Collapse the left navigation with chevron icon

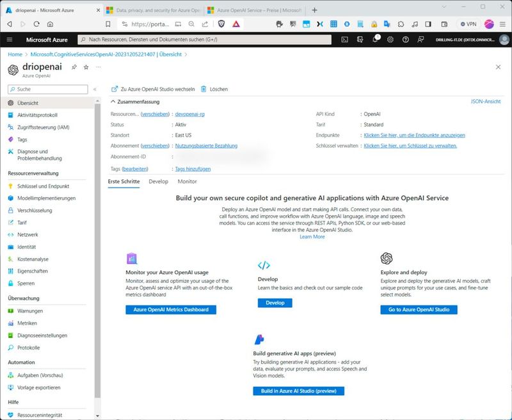pyautogui.click(x=95, y=89)
